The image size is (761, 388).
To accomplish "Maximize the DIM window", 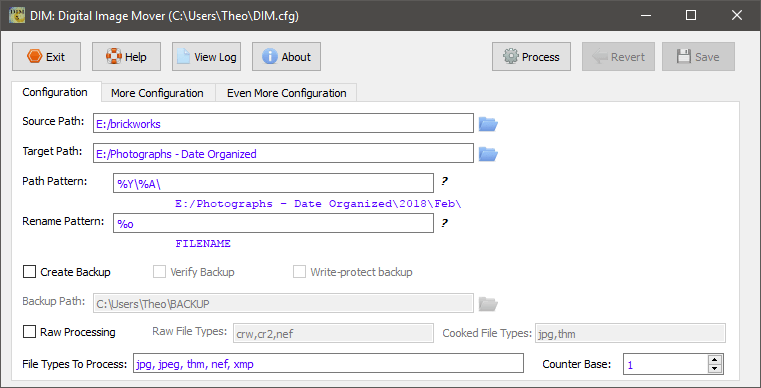I will pyautogui.click(x=691, y=16).
